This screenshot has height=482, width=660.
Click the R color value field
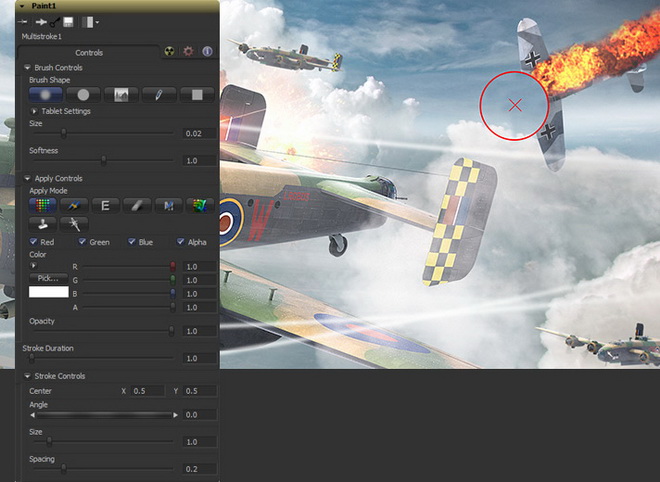tap(200, 266)
